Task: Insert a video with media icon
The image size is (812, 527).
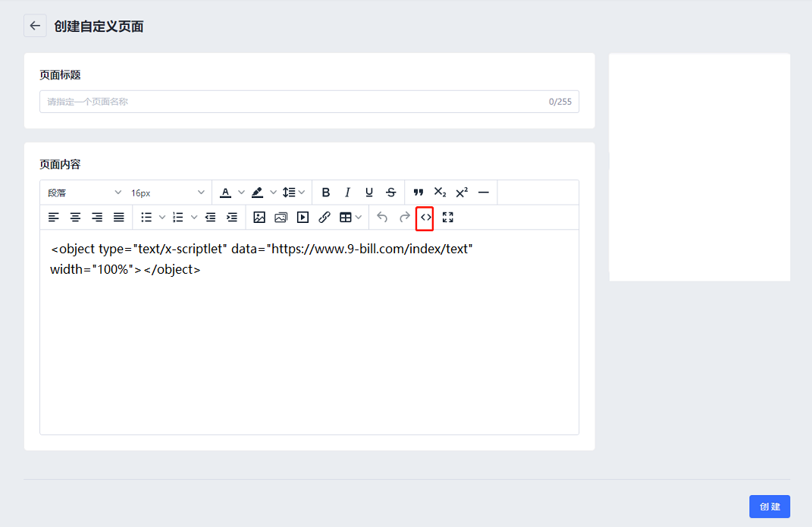Action: (303, 218)
